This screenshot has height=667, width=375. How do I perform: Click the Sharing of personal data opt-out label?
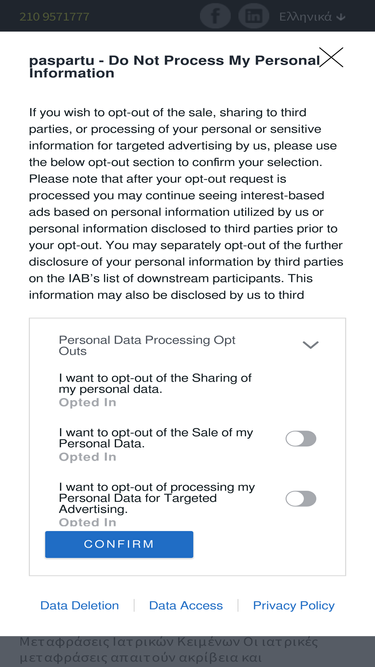[155, 383]
